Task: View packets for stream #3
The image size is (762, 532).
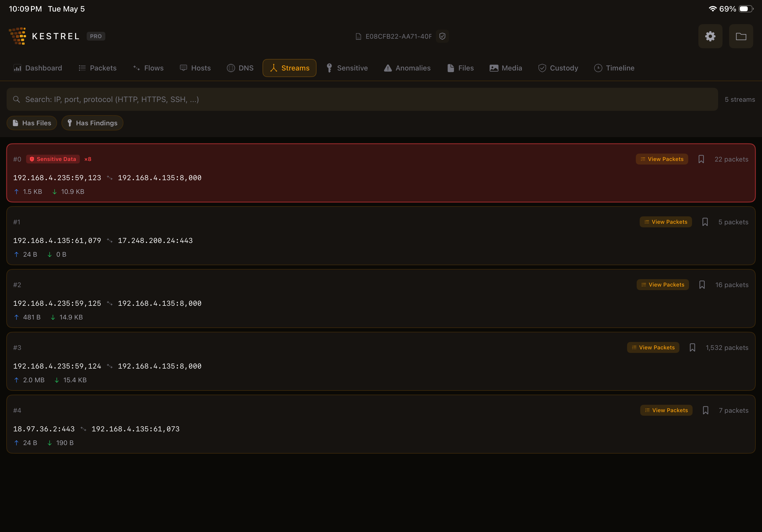Action: (653, 347)
